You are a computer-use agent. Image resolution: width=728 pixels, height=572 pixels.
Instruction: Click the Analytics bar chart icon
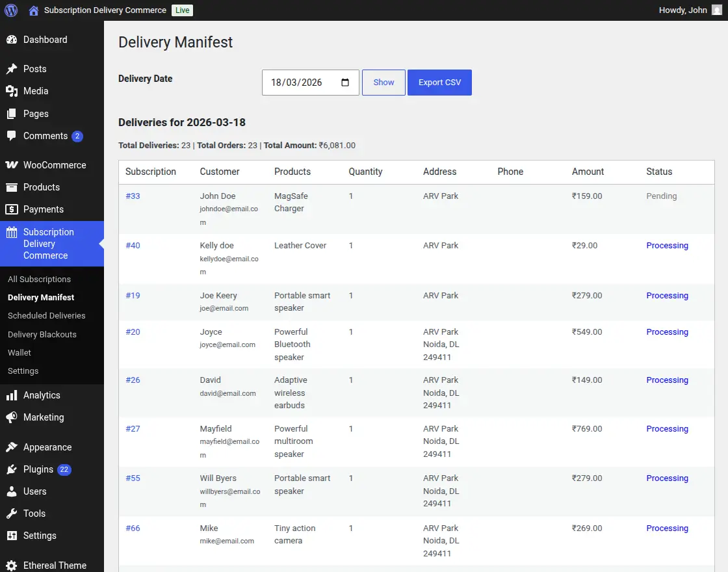click(x=13, y=395)
